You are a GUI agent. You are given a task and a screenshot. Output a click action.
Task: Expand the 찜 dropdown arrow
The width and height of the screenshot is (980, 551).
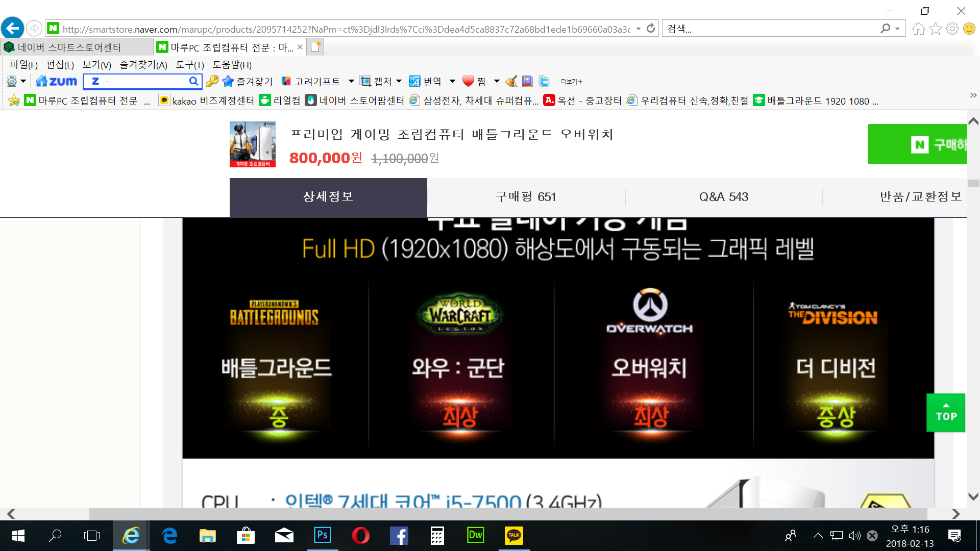497,81
